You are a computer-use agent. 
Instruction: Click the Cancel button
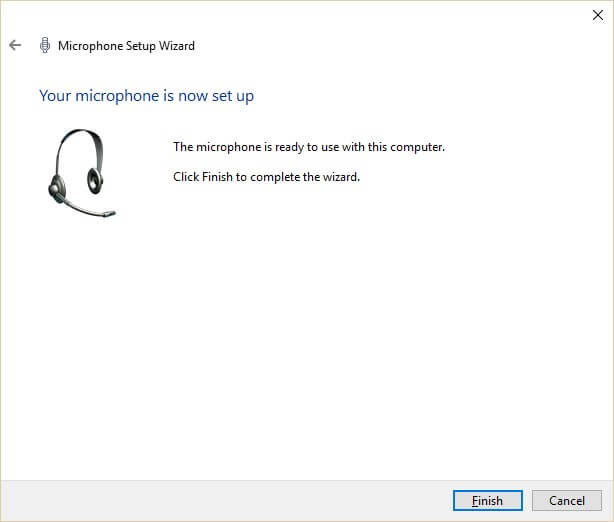point(567,500)
